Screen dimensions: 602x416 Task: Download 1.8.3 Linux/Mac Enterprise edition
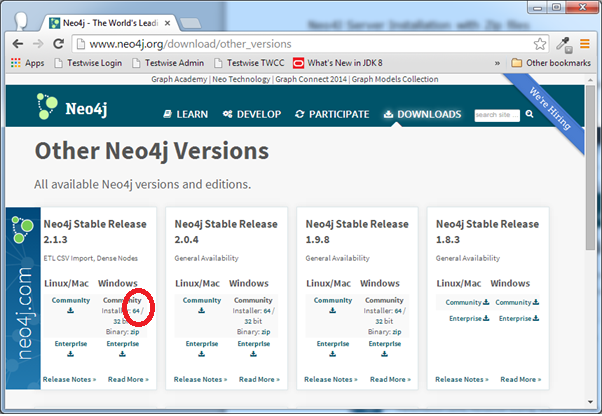[469, 318]
